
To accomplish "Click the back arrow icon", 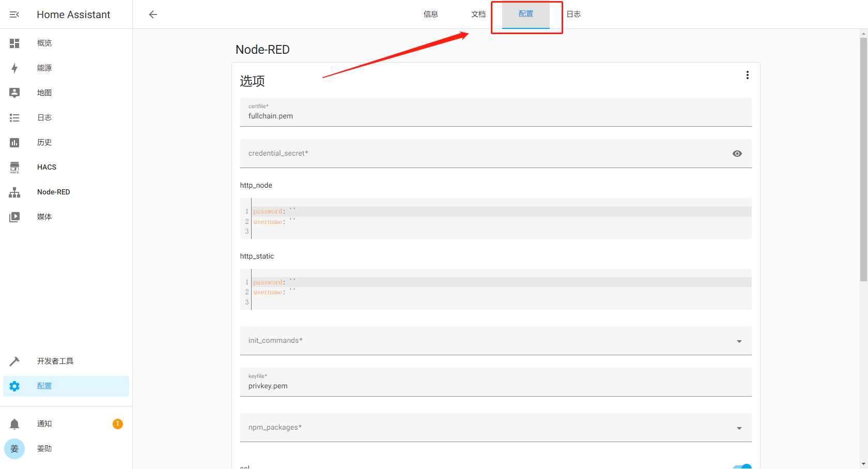I will (153, 14).
